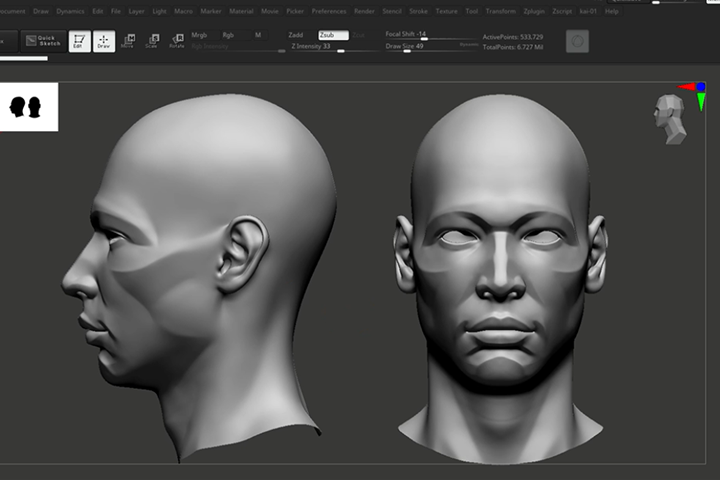Switch to the Scale tool

click(x=152, y=41)
